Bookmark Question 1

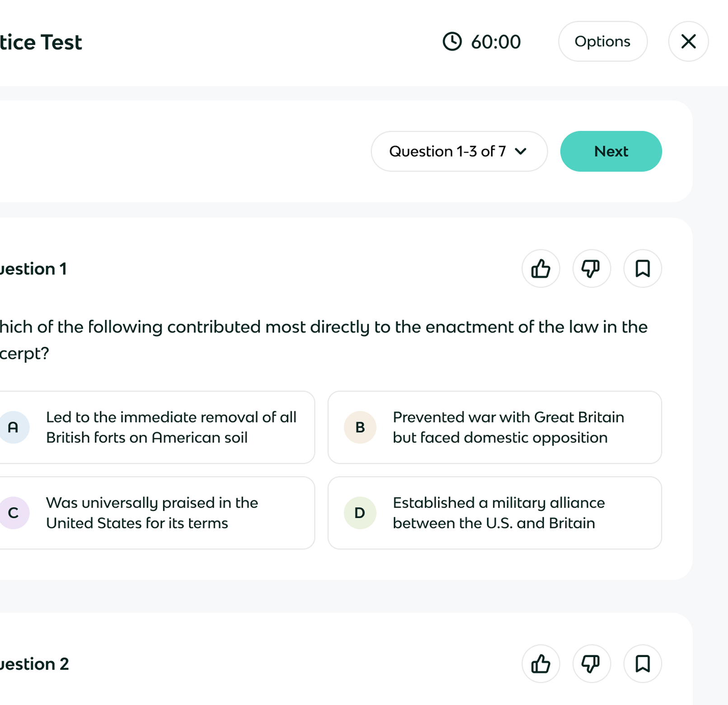[642, 268]
